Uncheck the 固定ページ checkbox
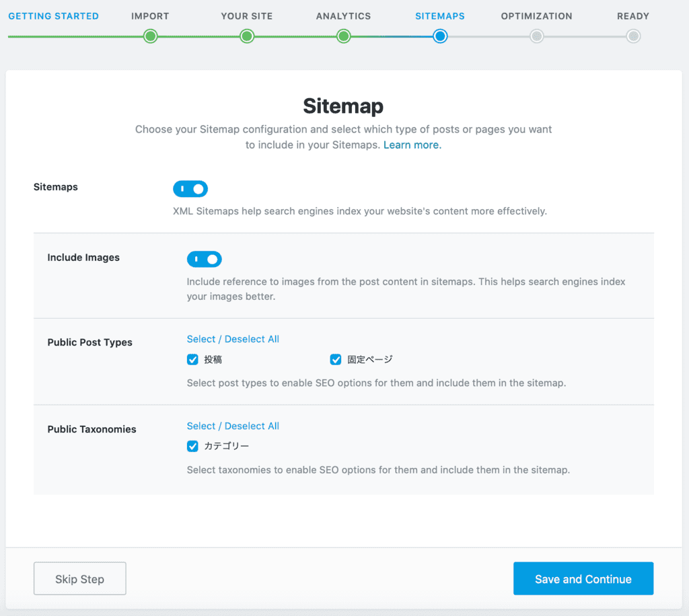This screenshot has width=689, height=616. point(336,360)
